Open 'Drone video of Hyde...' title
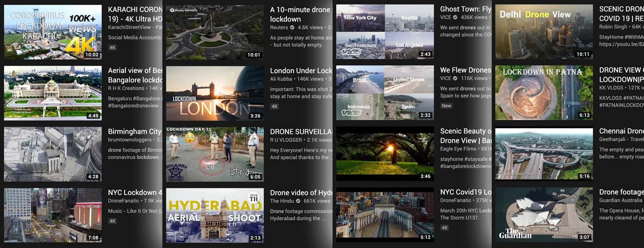Screen dimensions: 644x248 301,193
